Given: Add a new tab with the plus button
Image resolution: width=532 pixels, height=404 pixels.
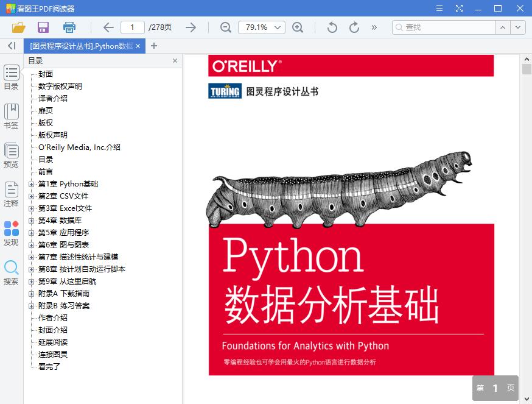Looking at the screenshot, I should pyautogui.click(x=154, y=46).
